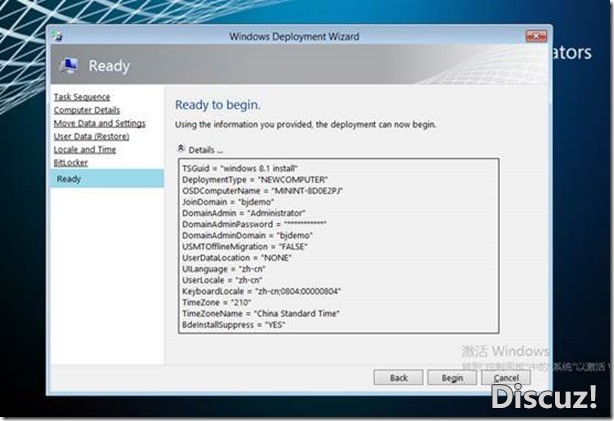
Task: Click the TSGuid "windows 8.1 install" line
Action: click(240, 168)
